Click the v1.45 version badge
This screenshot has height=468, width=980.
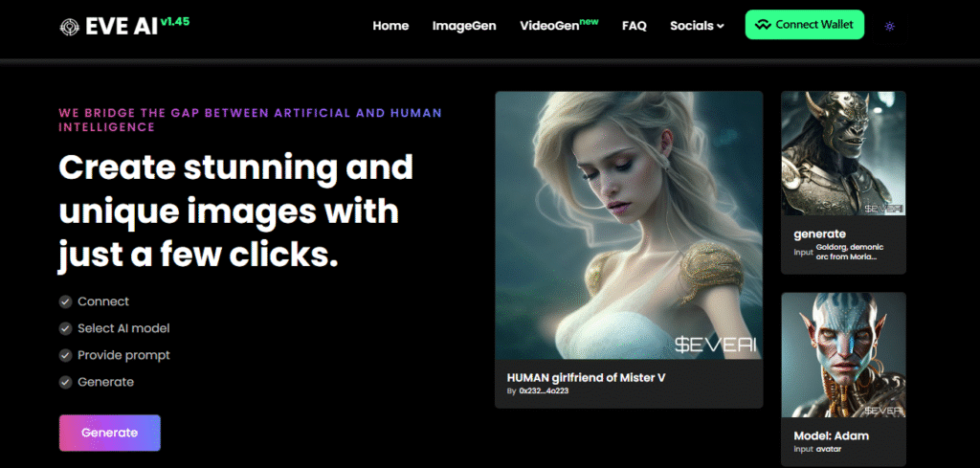(174, 20)
